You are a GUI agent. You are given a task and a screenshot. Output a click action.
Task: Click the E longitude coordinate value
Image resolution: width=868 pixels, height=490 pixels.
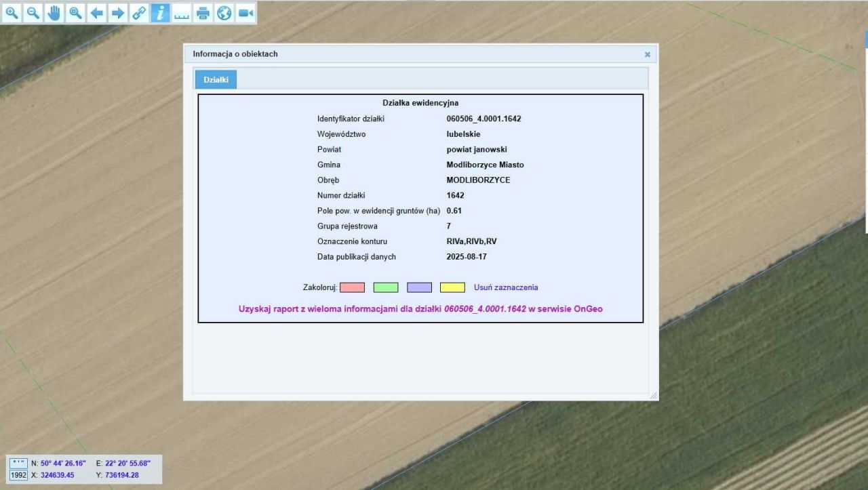click(x=127, y=463)
